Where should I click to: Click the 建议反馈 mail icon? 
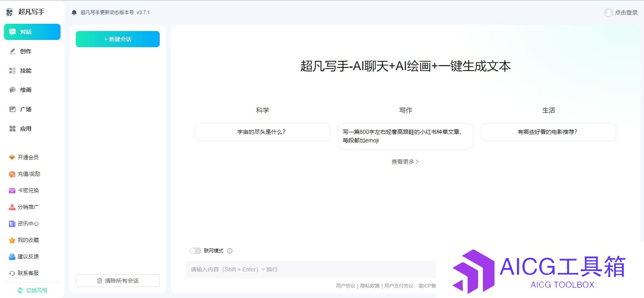tap(12, 257)
